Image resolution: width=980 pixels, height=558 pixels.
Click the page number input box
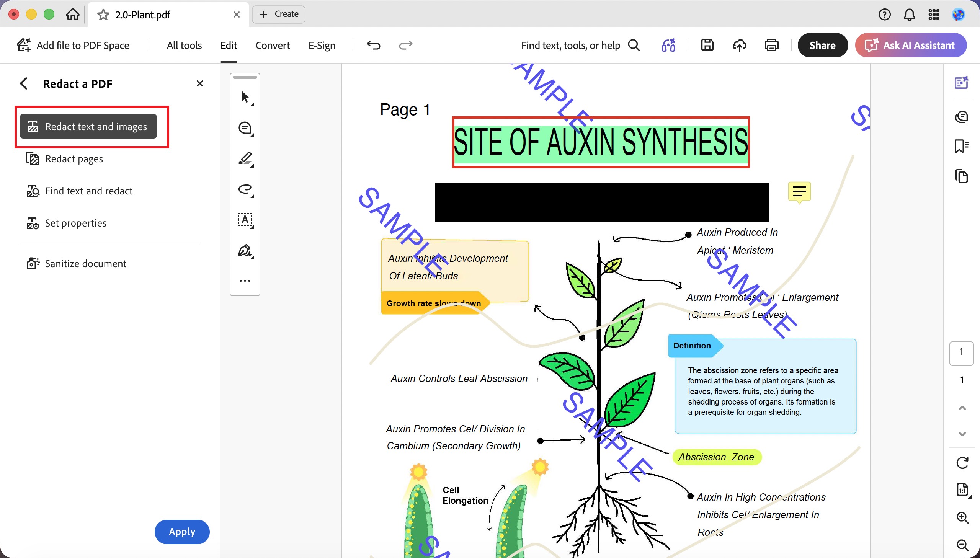tap(961, 352)
